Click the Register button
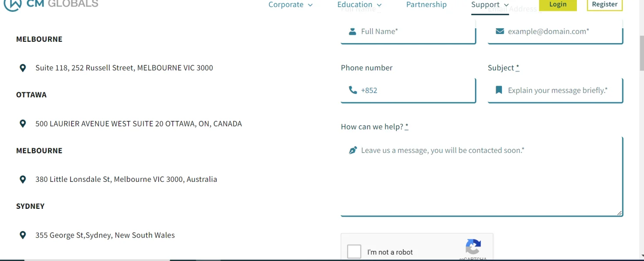The height and width of the screenshot is (261, 644). click(604, 4)
